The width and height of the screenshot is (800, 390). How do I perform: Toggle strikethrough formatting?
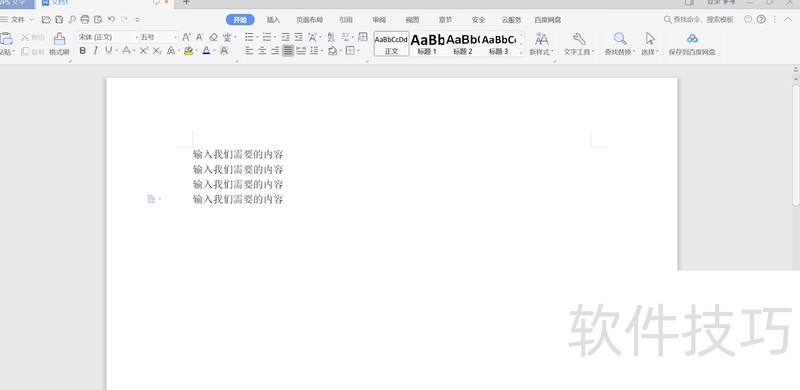pyautogui.click(x=126, y=51)
